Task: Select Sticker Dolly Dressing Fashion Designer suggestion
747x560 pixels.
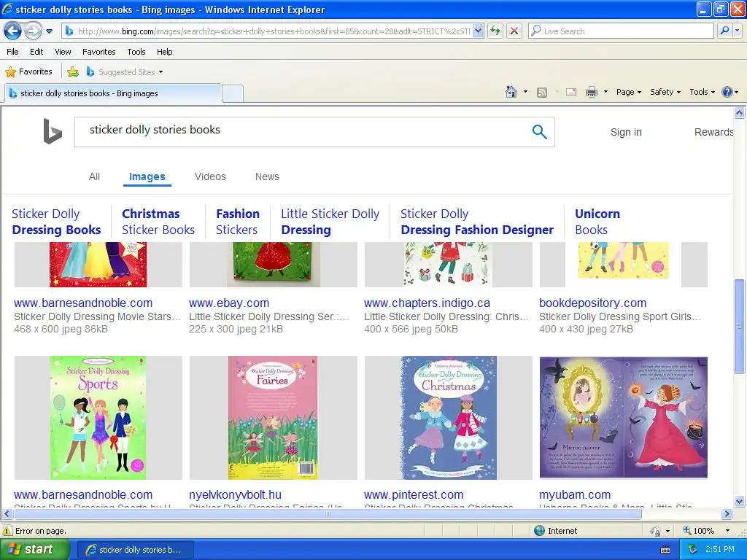Action: click(x=477, y=222)
